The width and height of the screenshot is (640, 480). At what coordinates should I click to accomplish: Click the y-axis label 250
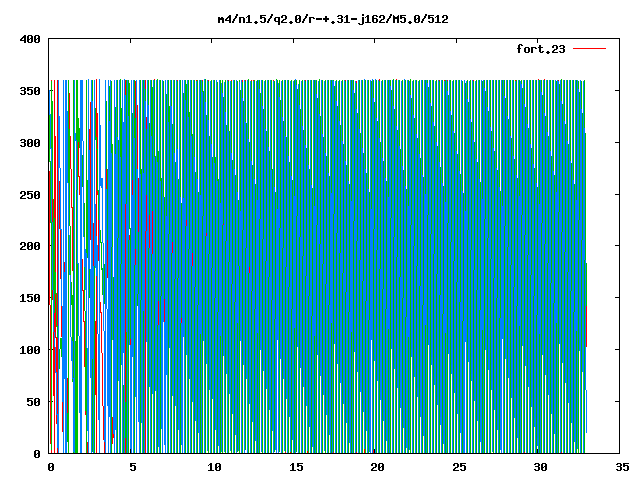click(x=30, y=195)
